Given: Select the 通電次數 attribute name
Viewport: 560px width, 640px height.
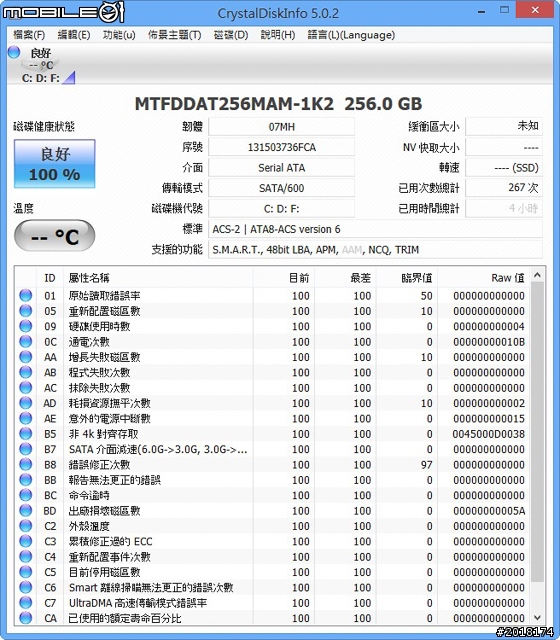Looking at the screenshot, I should click(x=89, y=342).
